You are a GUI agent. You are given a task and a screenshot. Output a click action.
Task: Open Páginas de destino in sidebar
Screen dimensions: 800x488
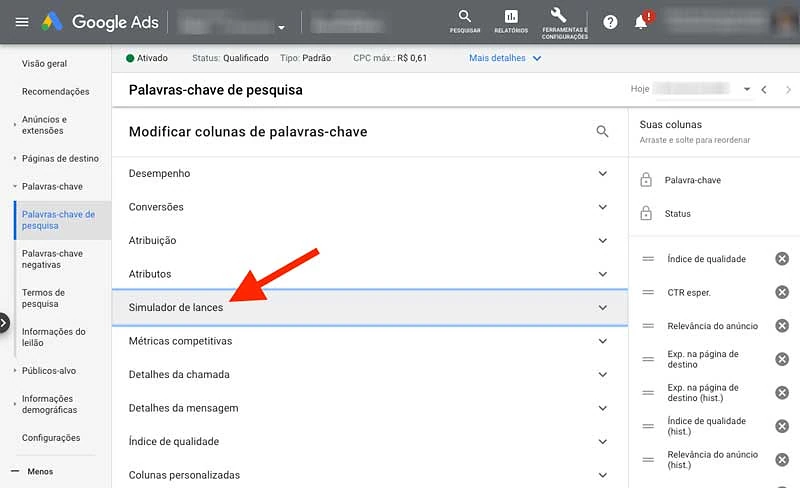coord(60,158)
